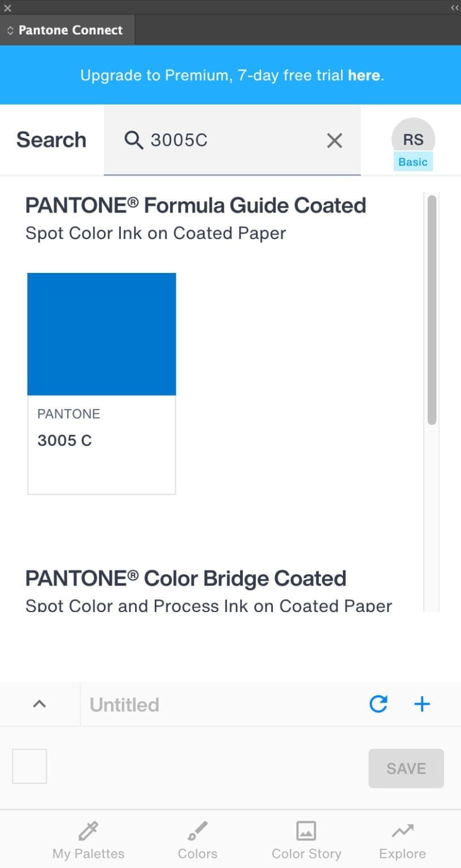The width and height of the screenshot is (461, 868).
Task: Collapse the palette bar with the chevron
Action: [x=39, y=704]
